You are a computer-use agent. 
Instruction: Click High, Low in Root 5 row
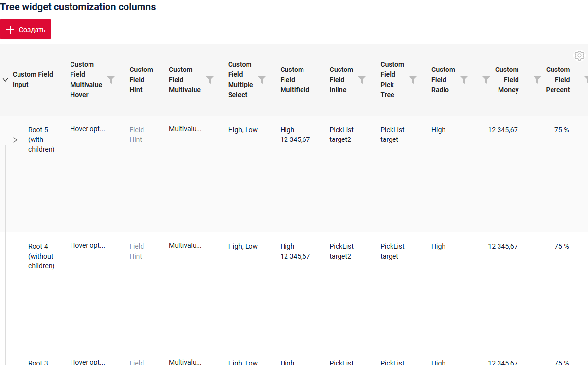243,130
